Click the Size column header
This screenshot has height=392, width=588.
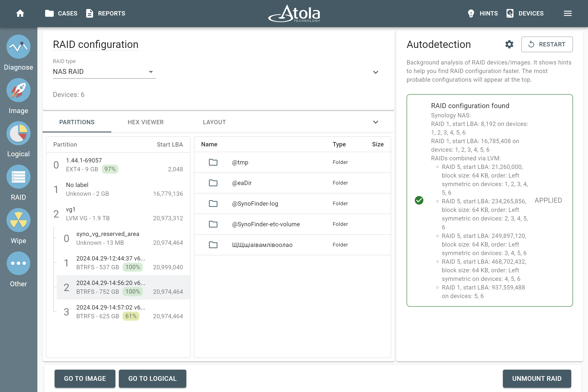[378, 144]
